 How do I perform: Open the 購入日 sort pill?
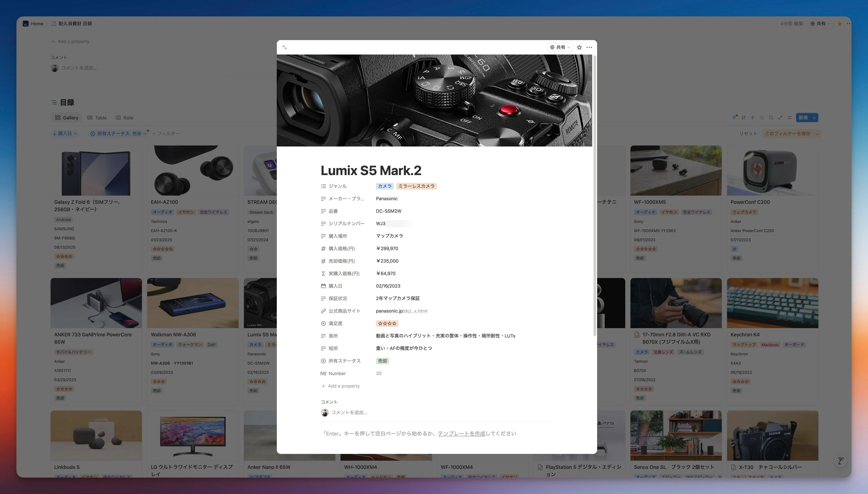[65, 134]
